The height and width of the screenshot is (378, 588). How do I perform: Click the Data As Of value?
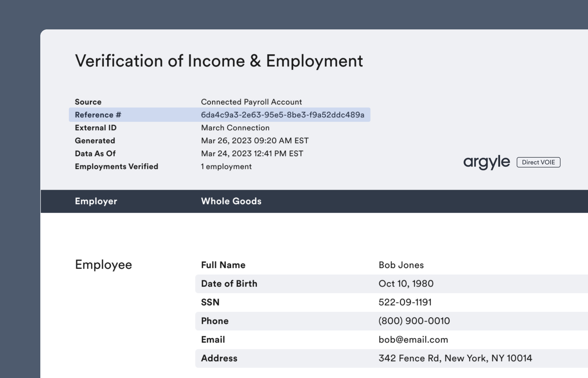click(252, 153)
